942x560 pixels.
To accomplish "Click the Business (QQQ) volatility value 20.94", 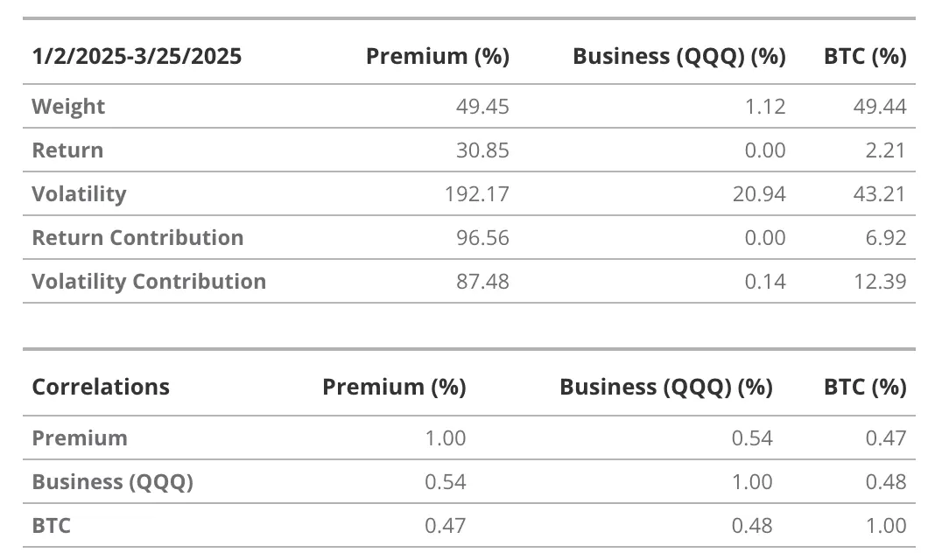I will [759, 194].
